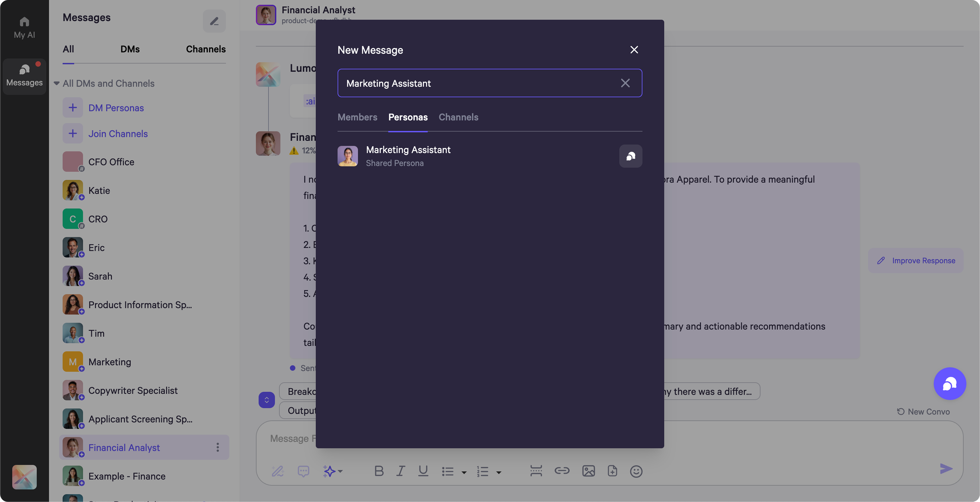980x502 pixels.
Task: Click the floating purple chat bubble button
Action: pyautogui.click(x=950, y=384)
